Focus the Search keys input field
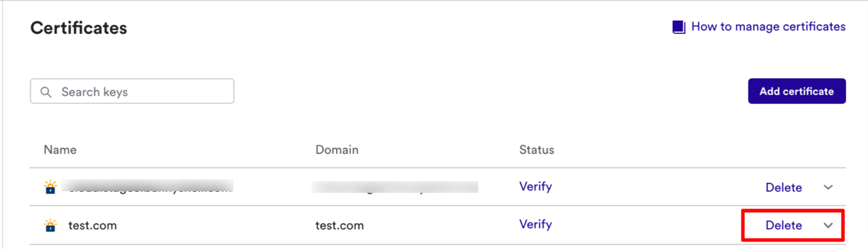Image resolution: width=868 pixels, height=249 pixels. pos(132,91)
